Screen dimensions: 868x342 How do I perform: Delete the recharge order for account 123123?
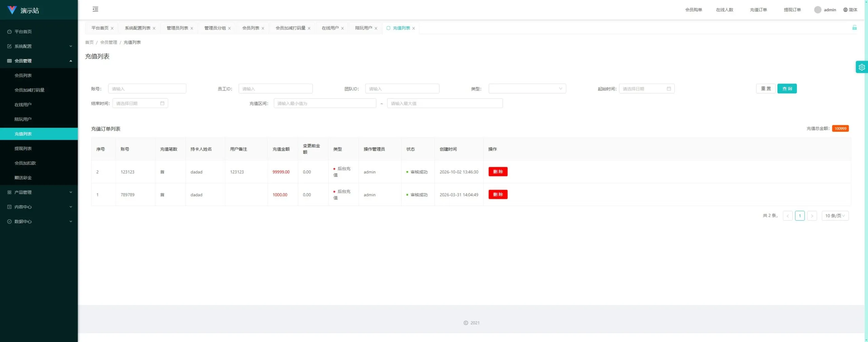tap(498, 172)
